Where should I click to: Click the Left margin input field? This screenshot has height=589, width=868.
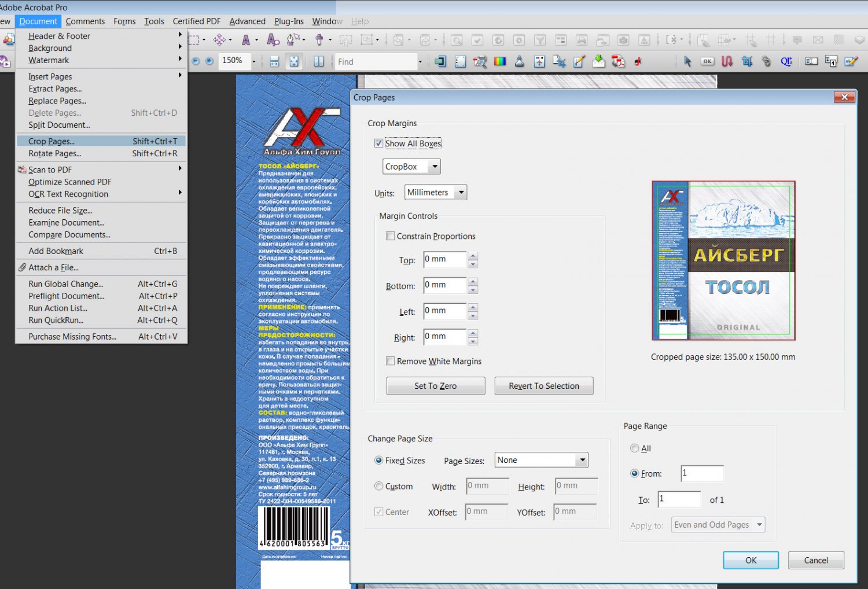pos(444,311)
